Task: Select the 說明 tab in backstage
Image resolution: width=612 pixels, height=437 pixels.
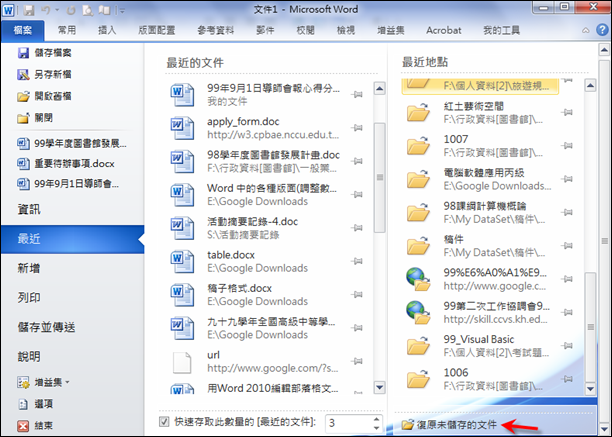Action: 73,356
